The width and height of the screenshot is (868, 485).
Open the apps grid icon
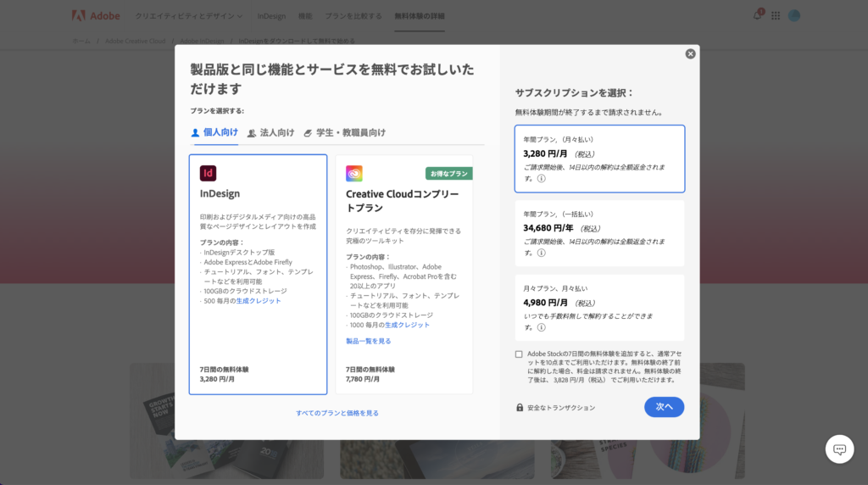(776, 16)
